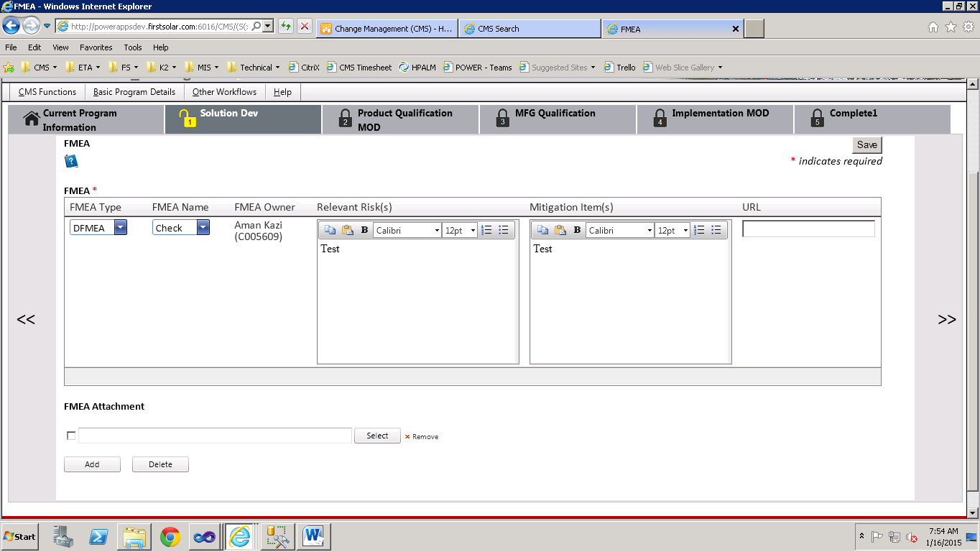This screenshot has height=552, width=980.
Task: Expand the Technical favorites folder
Action: pos(253,68)
